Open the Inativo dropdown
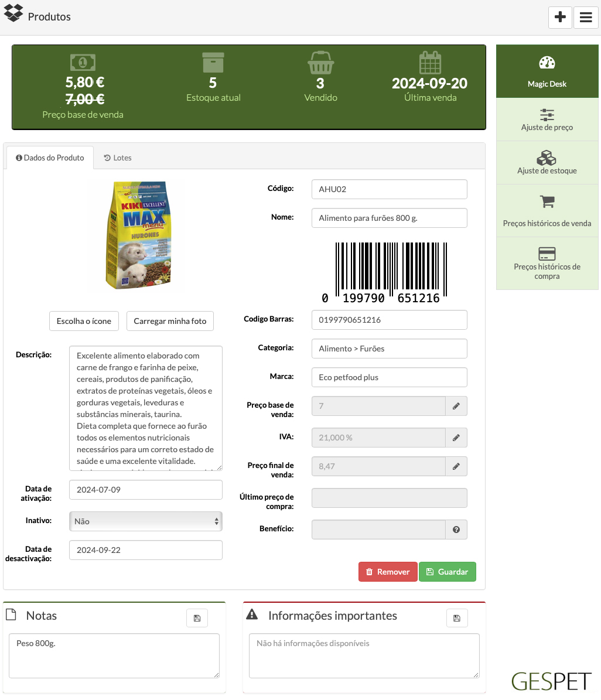Screen dimensions: 601x700 (145, 521)
